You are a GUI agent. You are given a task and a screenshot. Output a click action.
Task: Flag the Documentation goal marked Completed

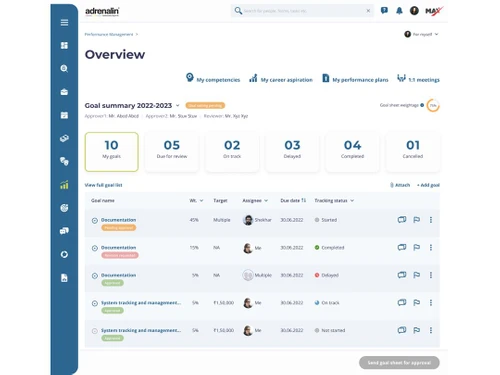click(x=417, y=247)
